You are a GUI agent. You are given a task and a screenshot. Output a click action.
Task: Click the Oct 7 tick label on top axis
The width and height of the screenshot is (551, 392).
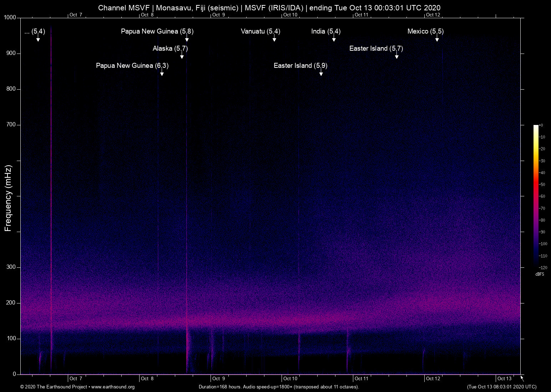[x=75, y=15]
